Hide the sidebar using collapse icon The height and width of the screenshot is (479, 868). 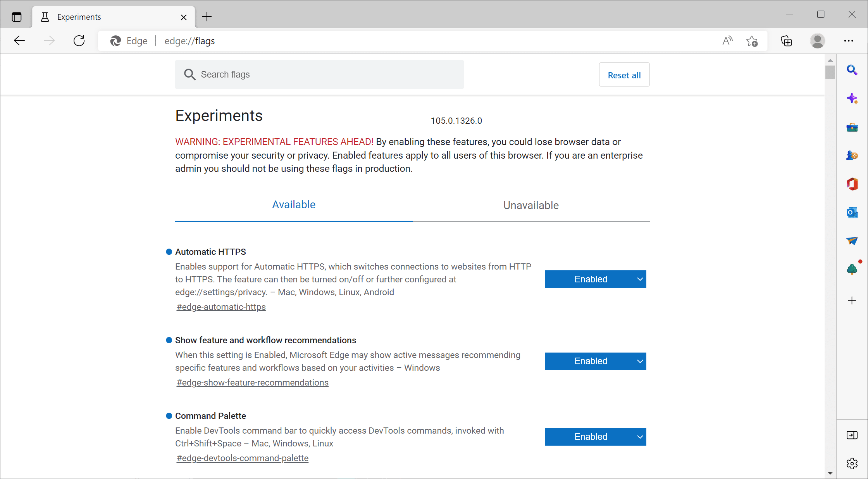click(x=852, y=435)
